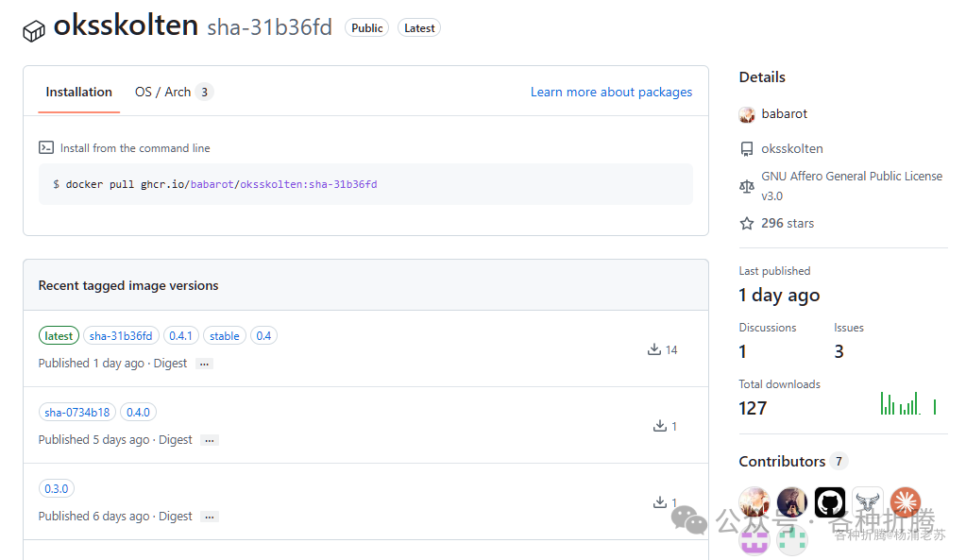Open the Learn more about packages link
Viewport: 966px width, 560px height.
coord(611,92)
